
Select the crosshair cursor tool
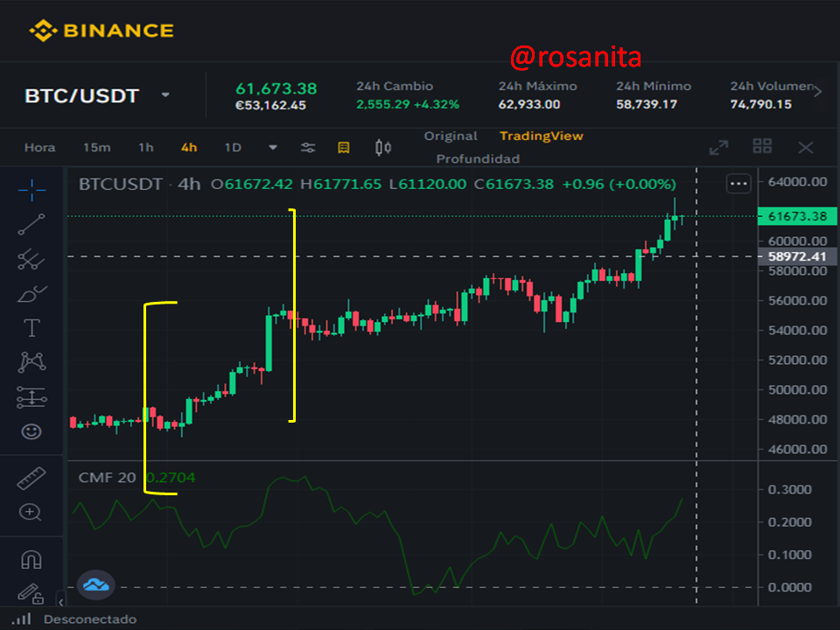click(31, 190)
